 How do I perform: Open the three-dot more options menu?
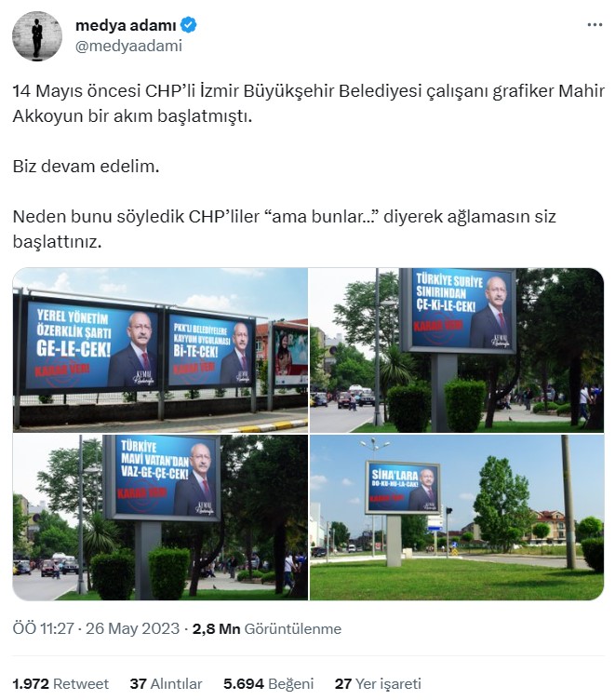point(595,25)
